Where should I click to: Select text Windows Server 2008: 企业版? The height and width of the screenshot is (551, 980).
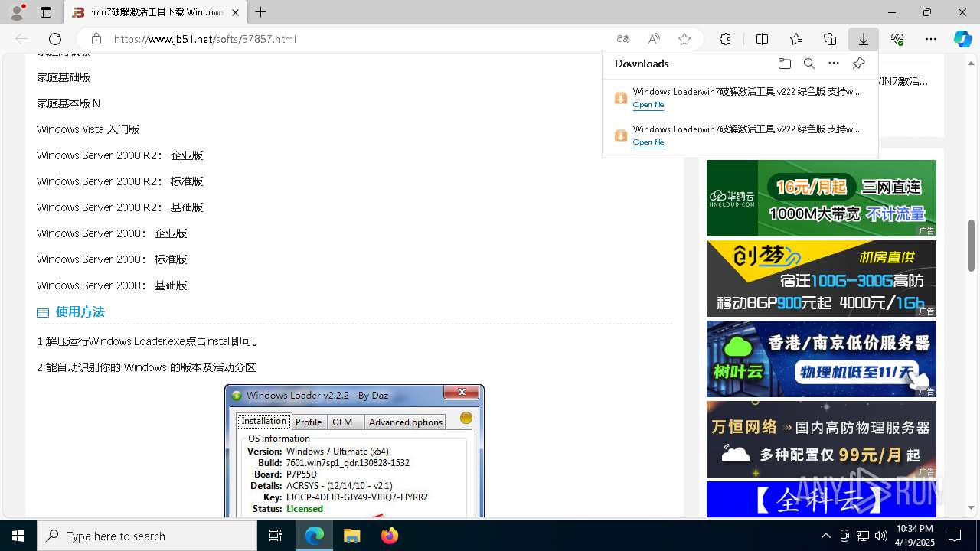click(x=112, y=233)
